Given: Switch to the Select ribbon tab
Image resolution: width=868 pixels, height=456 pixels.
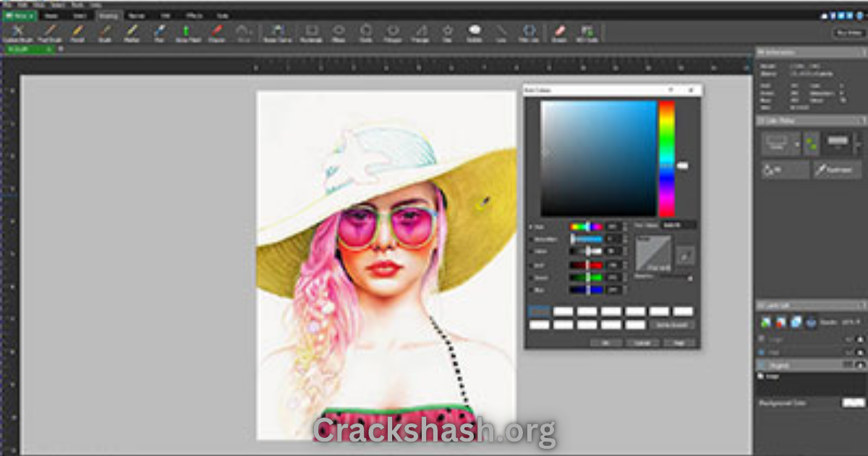Looking at the screenshot, I should (79, 14).
